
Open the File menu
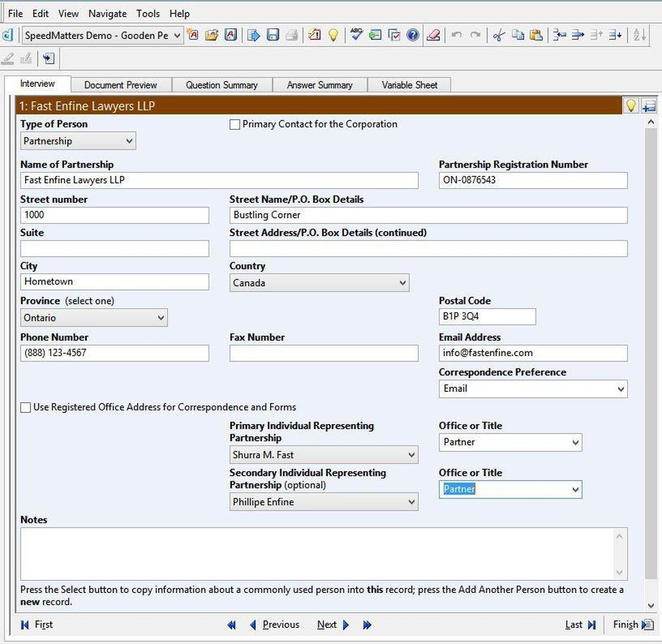pos(16,13)
